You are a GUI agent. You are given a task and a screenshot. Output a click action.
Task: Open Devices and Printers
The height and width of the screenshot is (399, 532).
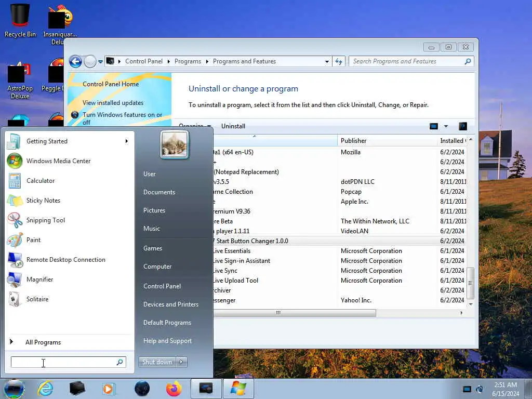[x=170, y=304]
